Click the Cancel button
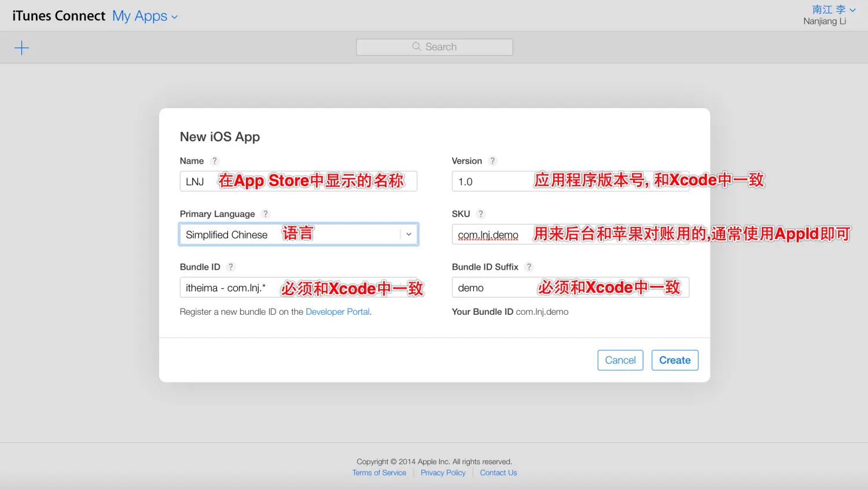 620,360
